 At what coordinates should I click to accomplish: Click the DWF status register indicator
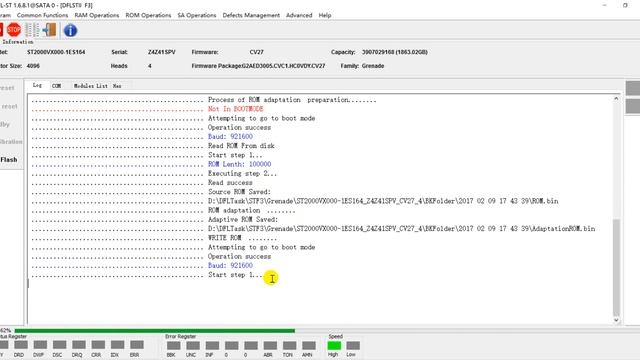40,345
